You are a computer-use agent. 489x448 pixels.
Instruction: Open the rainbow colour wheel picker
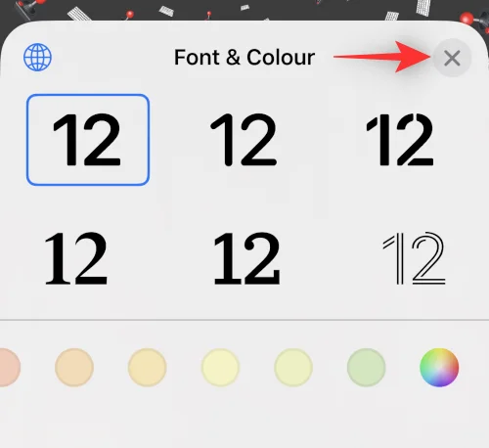point(439,368)
